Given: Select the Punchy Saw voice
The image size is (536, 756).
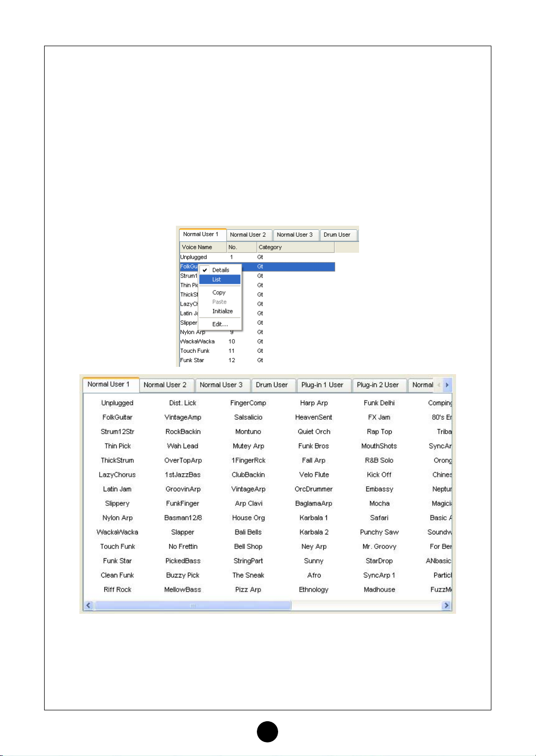Looking at the screenshot, I should point(379,532).
